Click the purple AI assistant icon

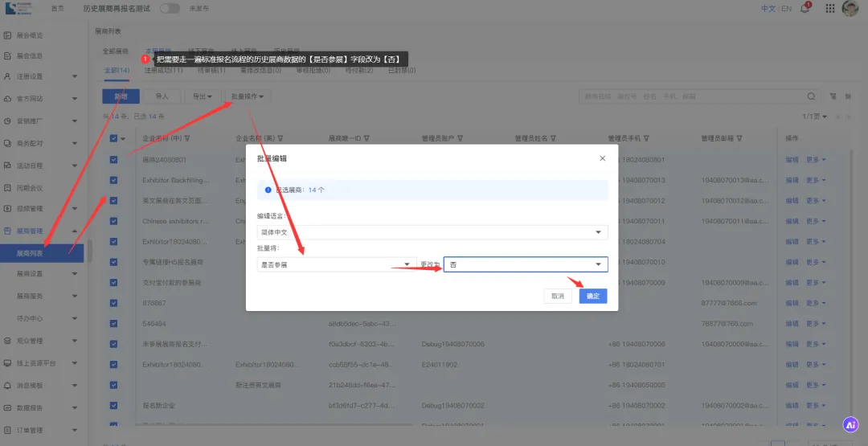point(850,424)
